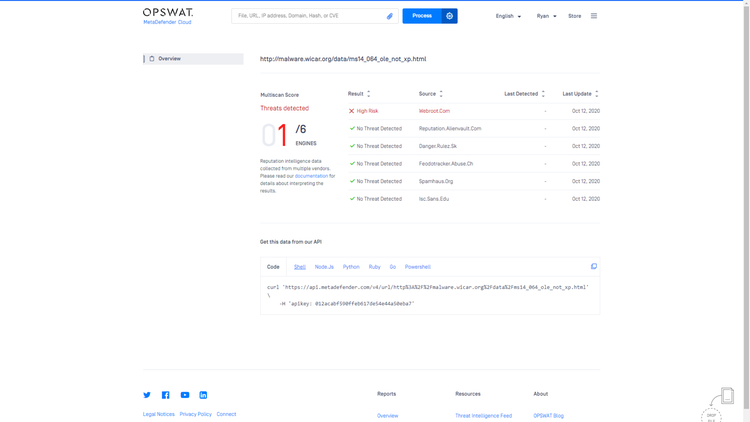Click Spamhaus.Org source cell
750x422 pixels.
(x=436, y=181)
